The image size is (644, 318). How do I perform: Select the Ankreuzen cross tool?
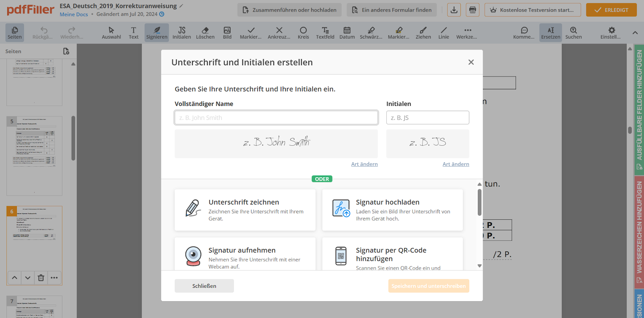click(x=279, y=33)
